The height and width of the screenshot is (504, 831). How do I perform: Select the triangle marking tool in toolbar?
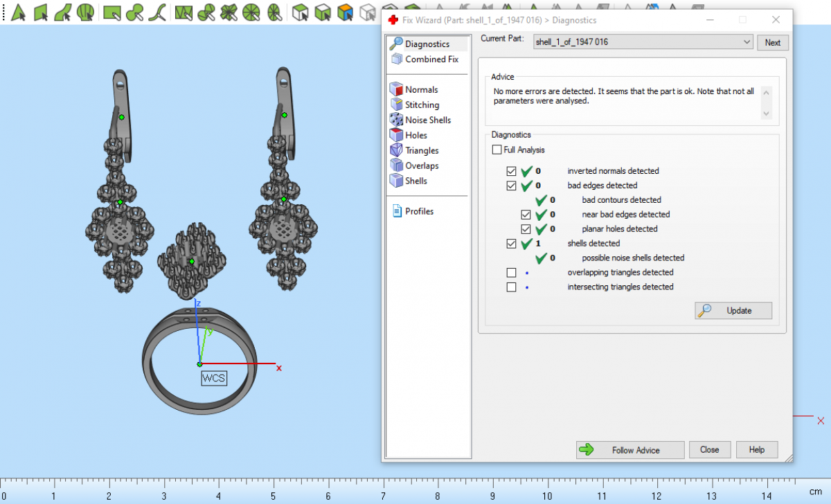click(19, 12)
